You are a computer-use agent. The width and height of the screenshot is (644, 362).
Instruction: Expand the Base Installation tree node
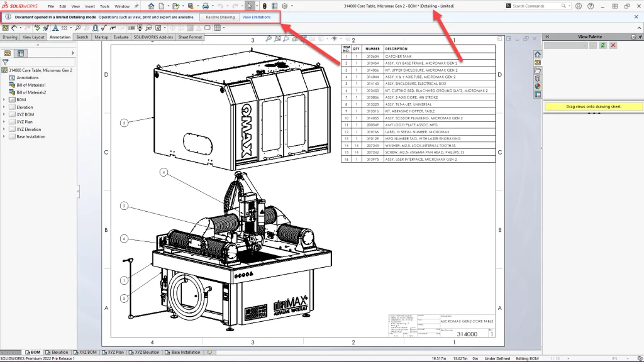[x=4, y=136]
